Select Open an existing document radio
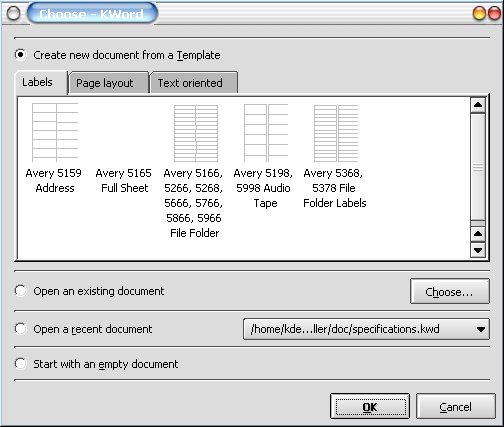The width and height of the screenshot is (504, 427). click(x=21, y=291)
